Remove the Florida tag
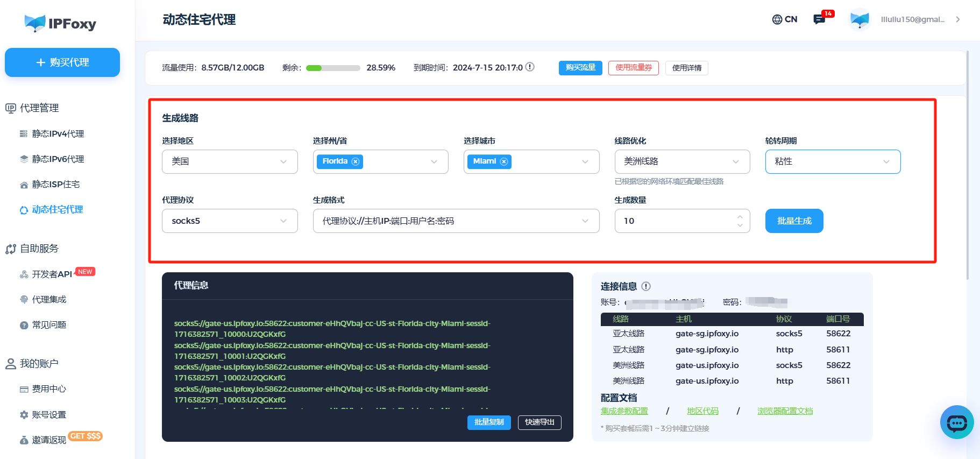 356,161
